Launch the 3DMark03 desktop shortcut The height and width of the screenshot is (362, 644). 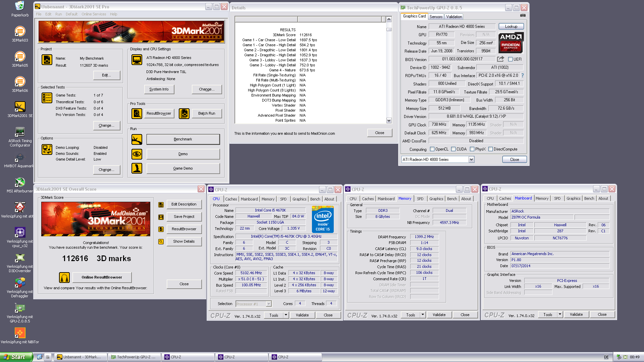click(x=20, y=31)
